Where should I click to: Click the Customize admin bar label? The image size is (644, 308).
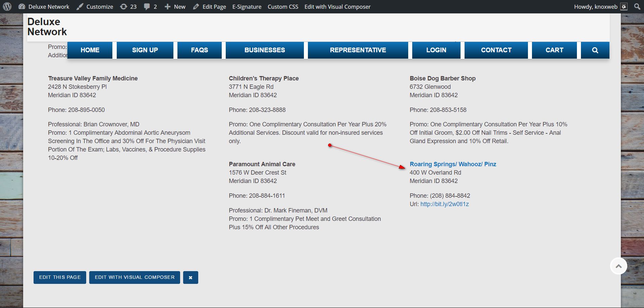[100, 7]
